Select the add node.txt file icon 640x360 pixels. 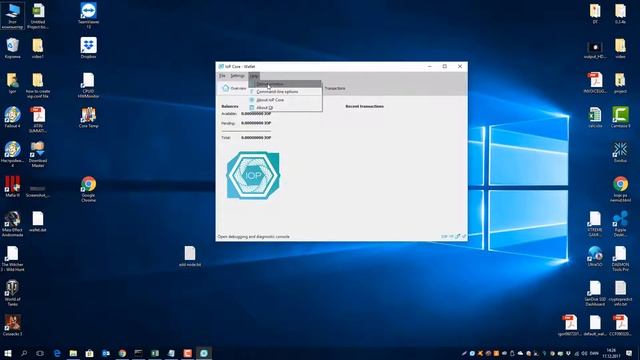click(x=190, y=256)
